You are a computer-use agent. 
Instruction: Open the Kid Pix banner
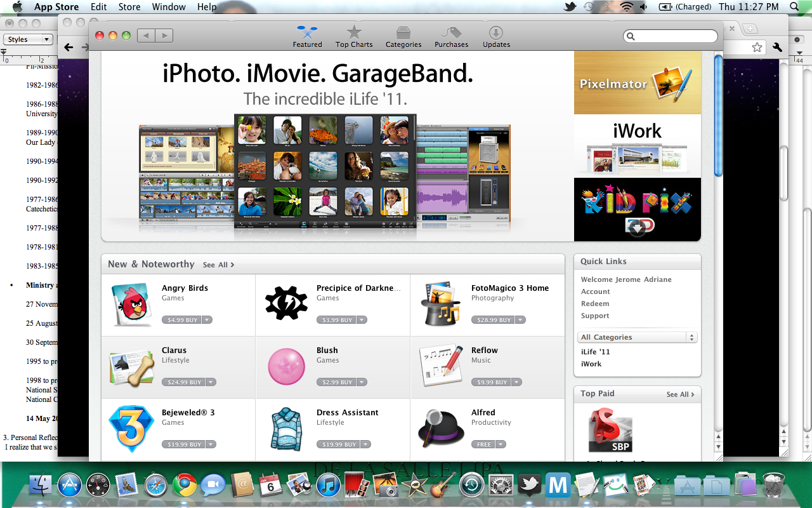pos(638,210)
